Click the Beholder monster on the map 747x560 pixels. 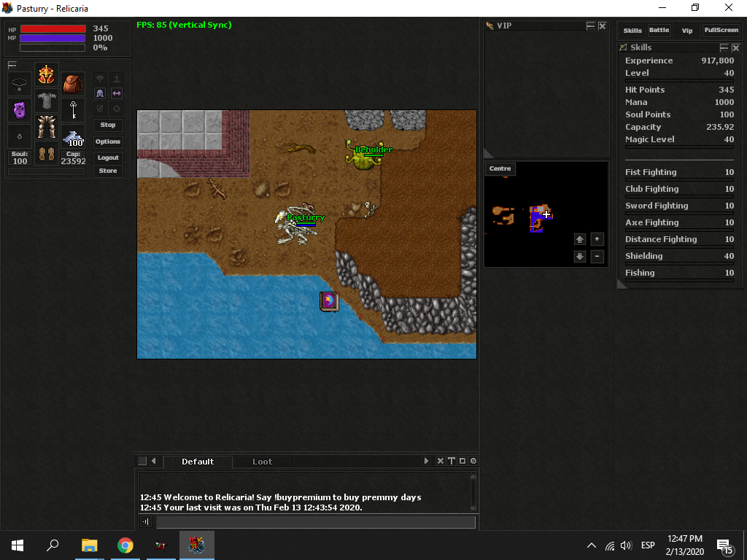pos(365,155)
